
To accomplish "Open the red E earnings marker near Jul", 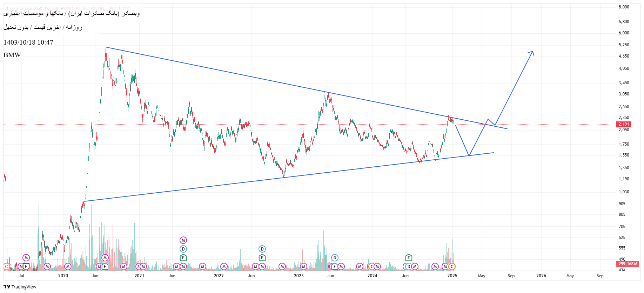I will click(26, 267).
